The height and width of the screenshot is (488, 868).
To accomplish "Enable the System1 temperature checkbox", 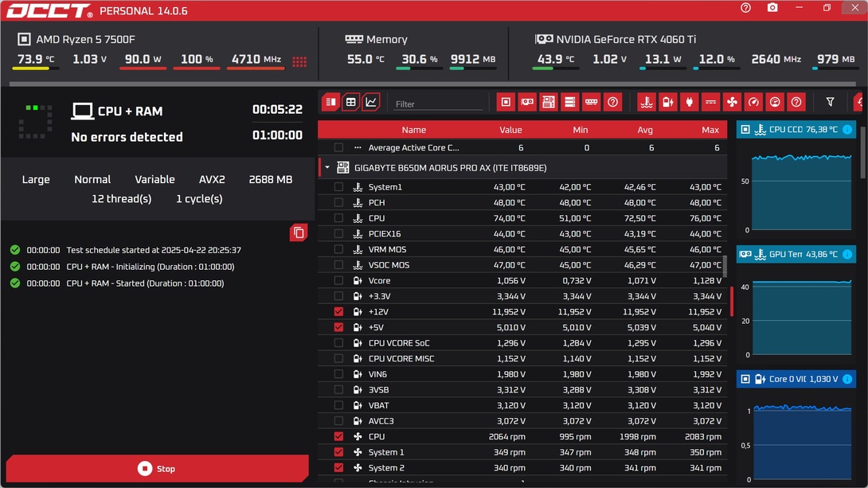I will (x=338, y=187).
